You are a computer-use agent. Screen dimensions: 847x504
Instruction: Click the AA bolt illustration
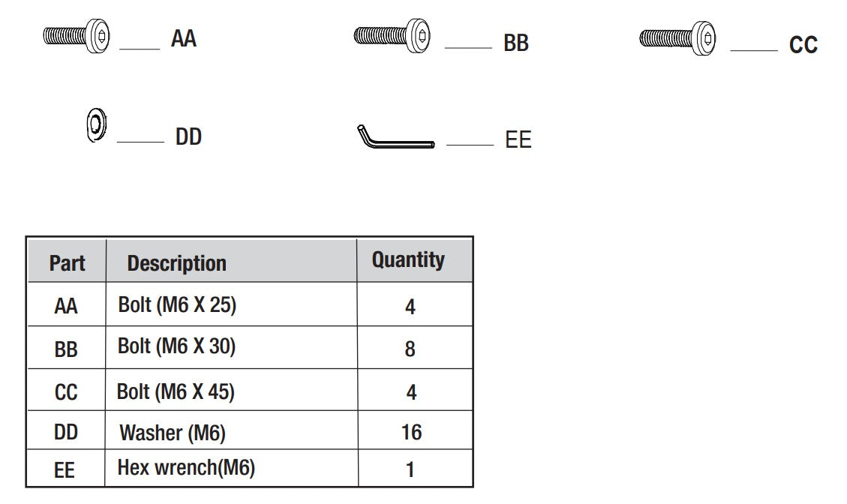77,36
